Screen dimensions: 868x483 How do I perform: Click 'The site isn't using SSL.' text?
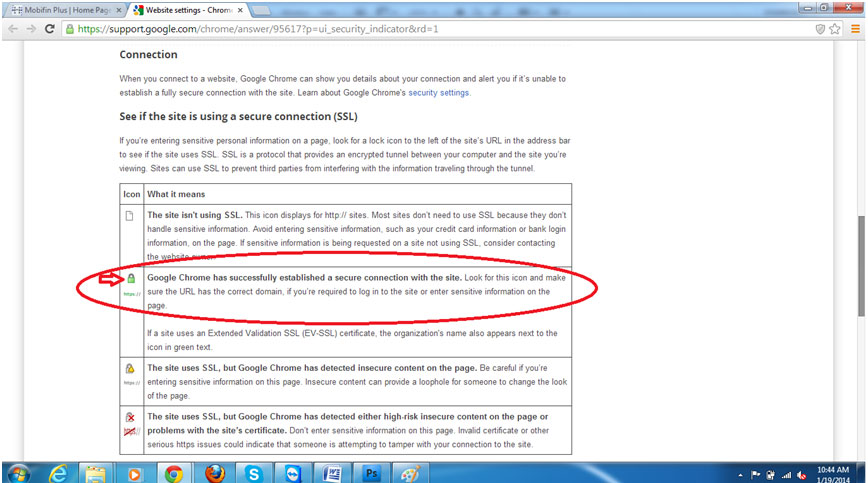point(195,215)
